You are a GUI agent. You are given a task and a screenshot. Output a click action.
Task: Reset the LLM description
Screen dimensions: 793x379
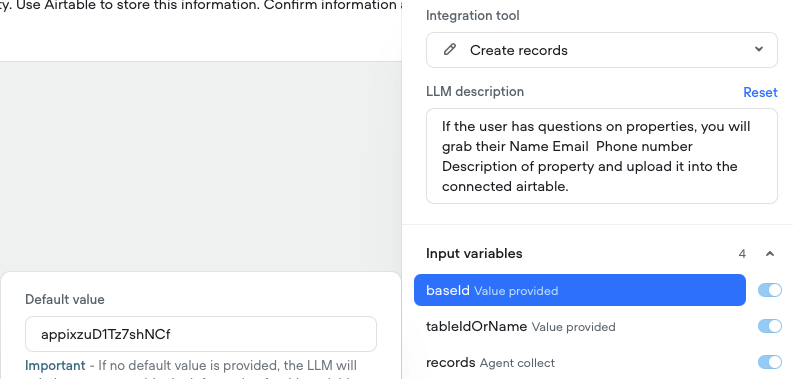pyautogui.click(x=760, y=92)
